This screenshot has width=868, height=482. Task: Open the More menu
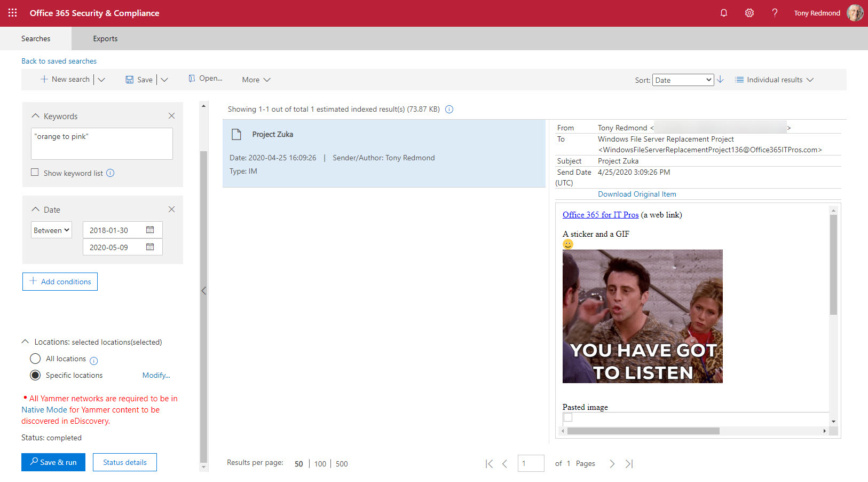[x=256, y=80]
